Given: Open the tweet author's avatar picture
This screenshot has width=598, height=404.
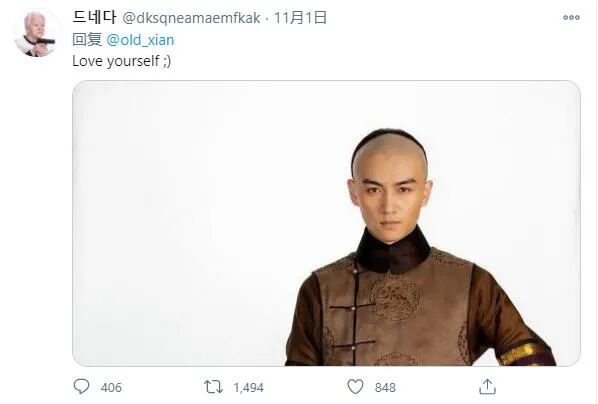Looking at the screenshot, I should coord(37,34).
